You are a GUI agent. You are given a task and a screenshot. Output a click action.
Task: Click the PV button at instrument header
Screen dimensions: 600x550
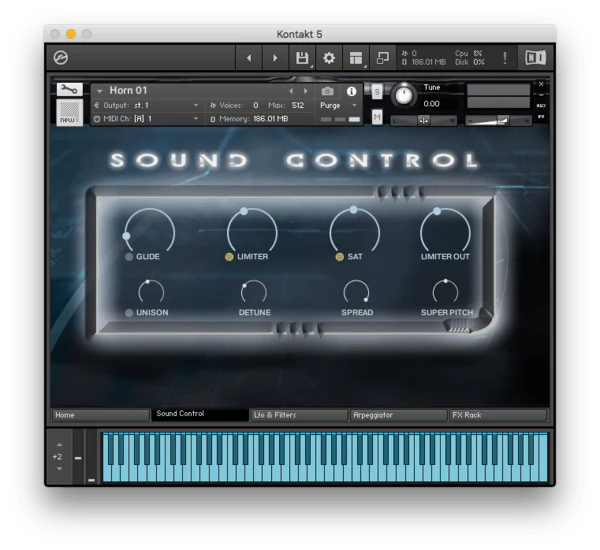[x=541, y=116]
